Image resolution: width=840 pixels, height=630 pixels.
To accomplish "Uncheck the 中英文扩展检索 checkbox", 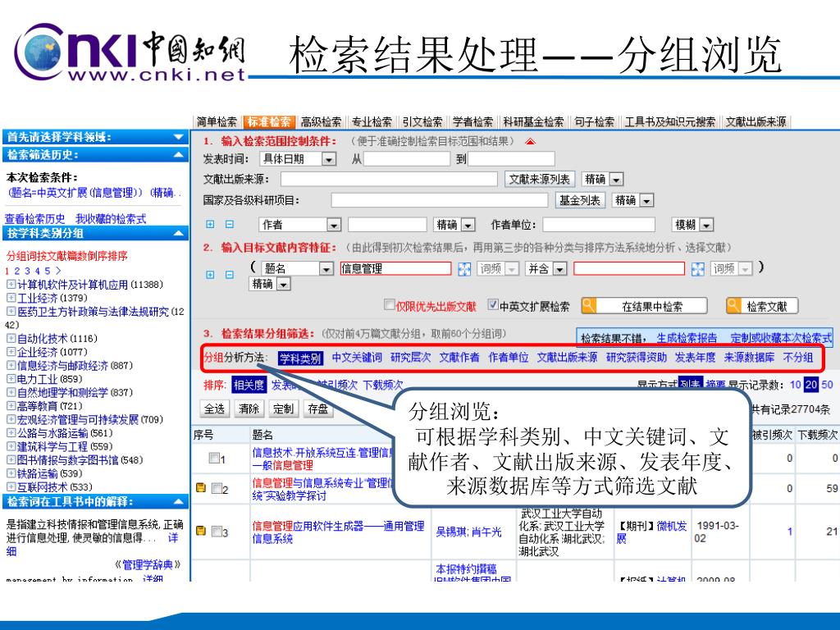I will [x=492, y=306].
